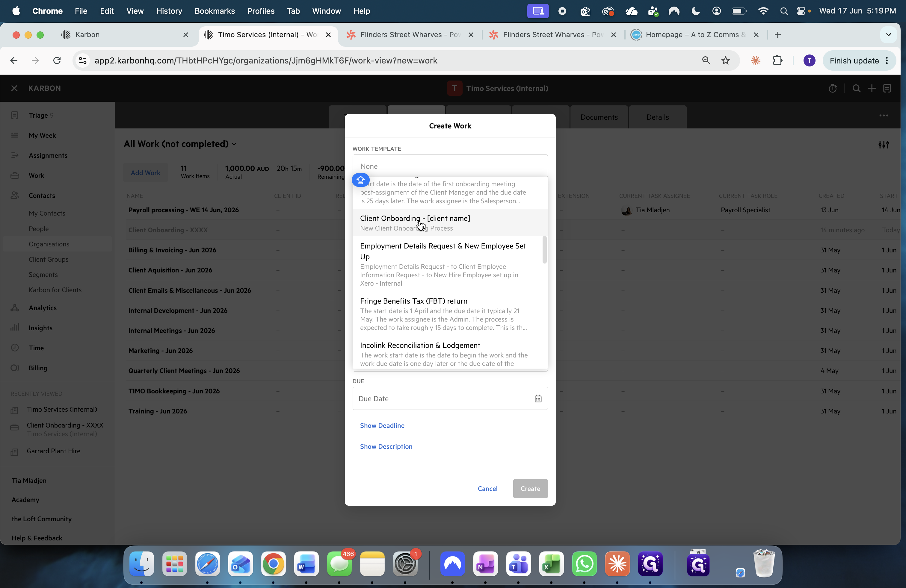Screen dimensions: 906x588
Task: Open Karbon search magnifier in header
Action: click(856, 88)
